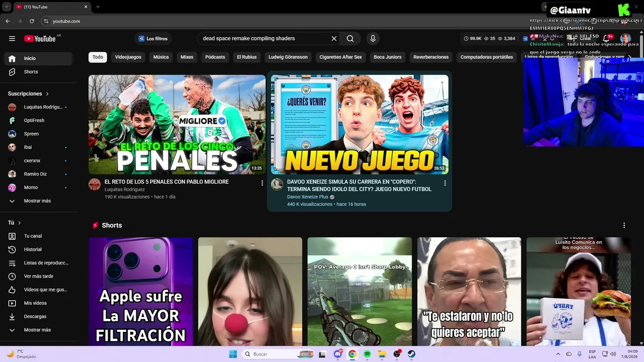Go back using the browser back arrow
This screenshot has height=362, width=644.
click(8, 21)
